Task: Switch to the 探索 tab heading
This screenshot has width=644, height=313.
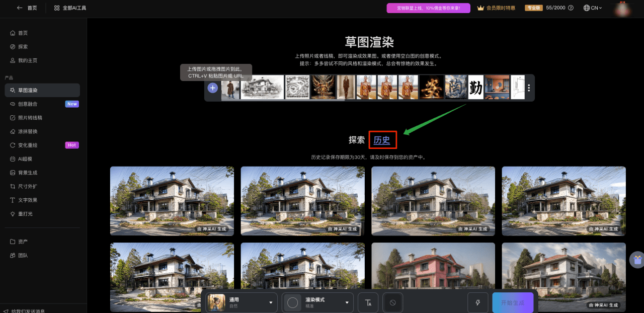Action: coord(357,140)
